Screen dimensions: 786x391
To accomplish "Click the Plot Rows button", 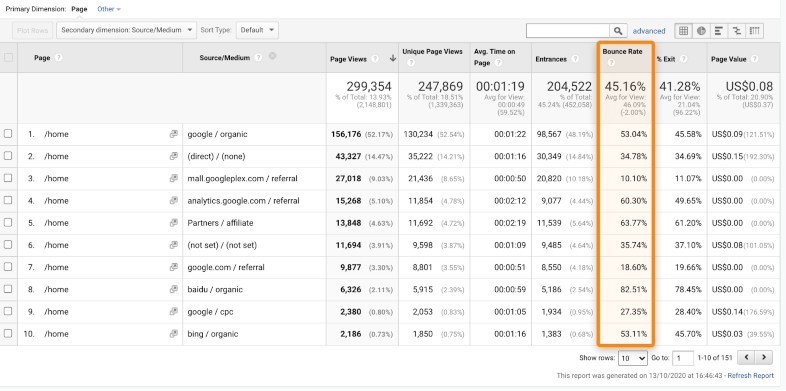I will pyautogui.click(x=32, y=30).
